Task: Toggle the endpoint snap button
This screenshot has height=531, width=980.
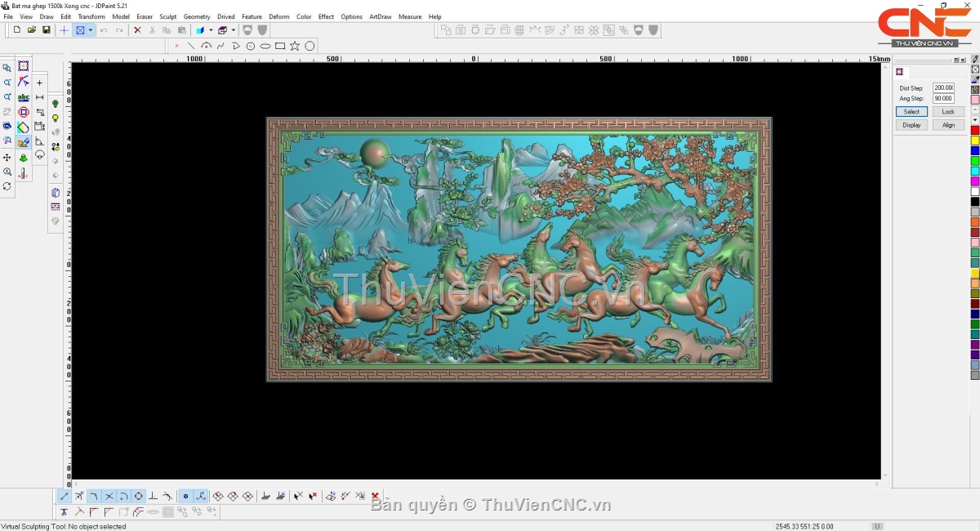Action: 65,496
